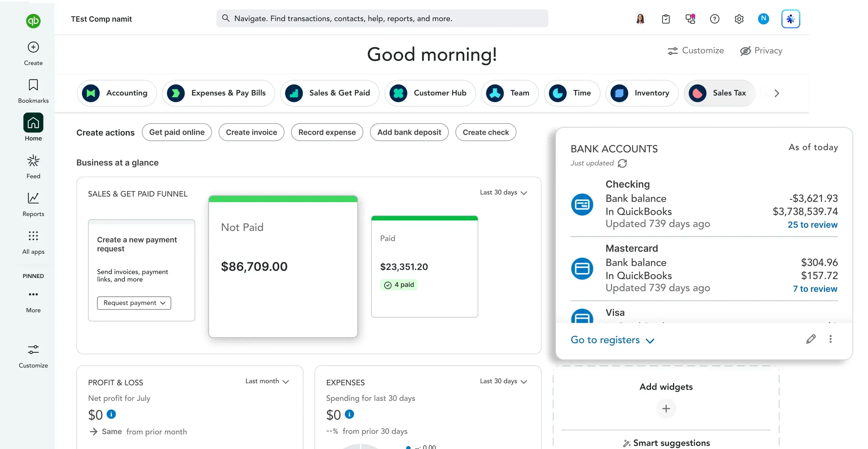This screenshot has height=449, width=868.
Task: Open sidebar Customize settings
Action: (33, 357)
